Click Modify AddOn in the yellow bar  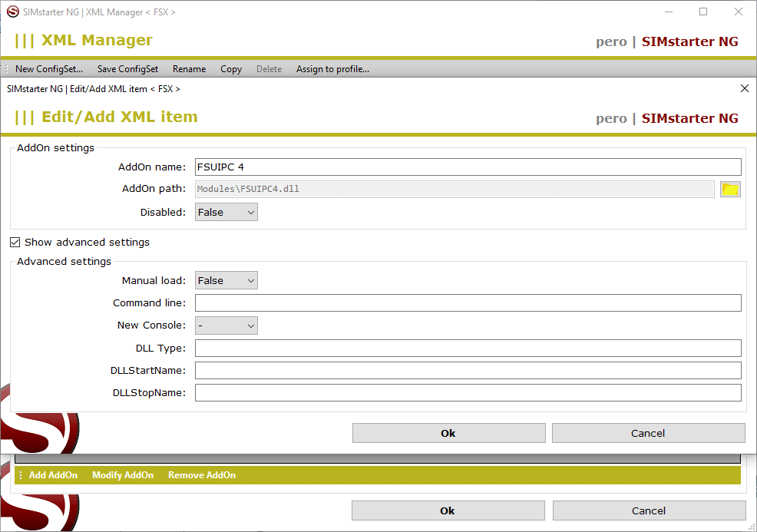[x=123, y=475]
